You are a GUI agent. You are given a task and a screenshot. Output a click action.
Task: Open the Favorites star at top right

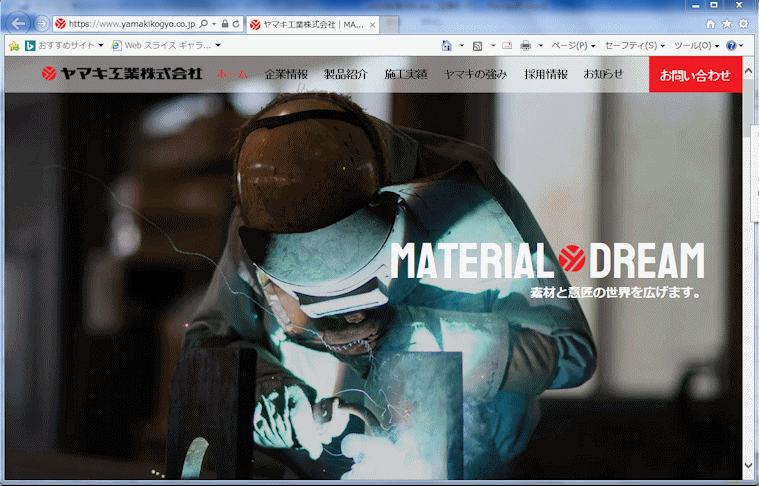(x=727, y=24)
